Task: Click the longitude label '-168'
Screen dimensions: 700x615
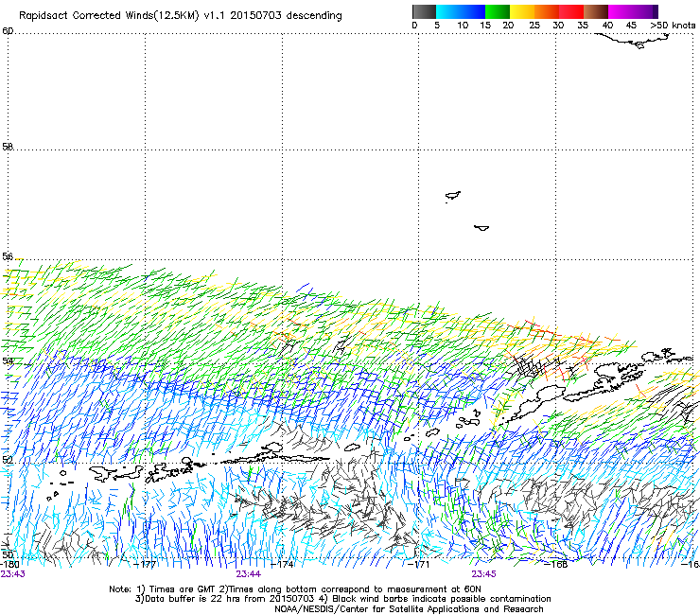Action: [x=557, y=564]
